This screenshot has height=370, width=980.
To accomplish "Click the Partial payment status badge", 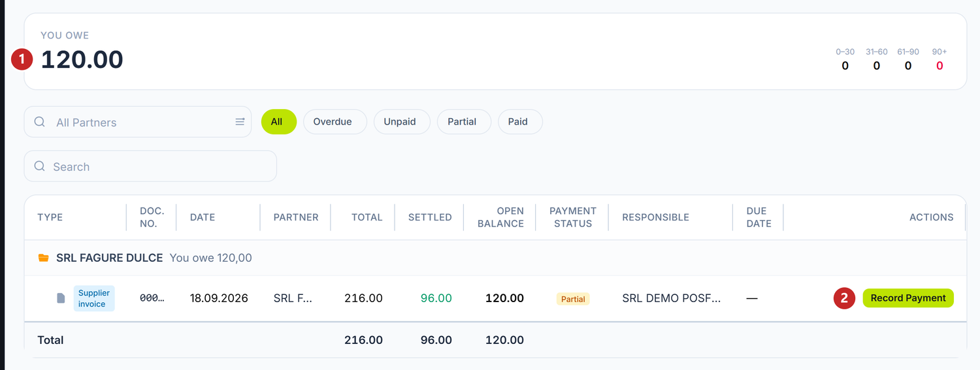I will tap(573, 299).
